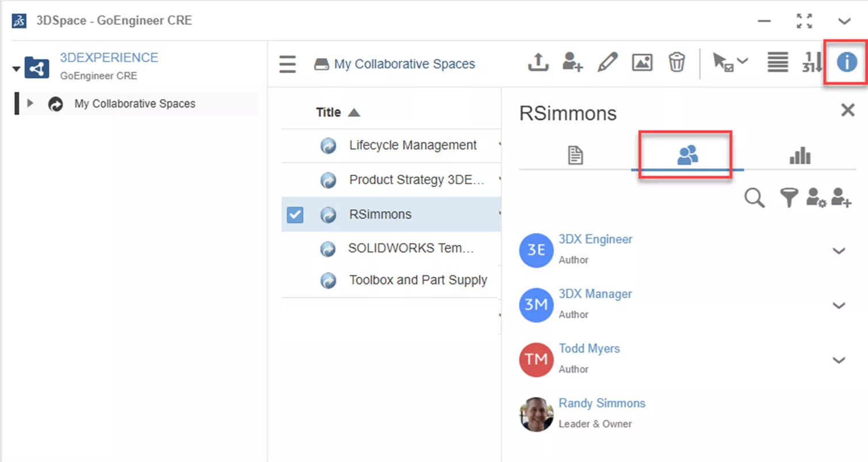Open the hamburger menu beside My Collaborative Spaces
The width and height of the screenshot is (868, 462).
[287, 64]
